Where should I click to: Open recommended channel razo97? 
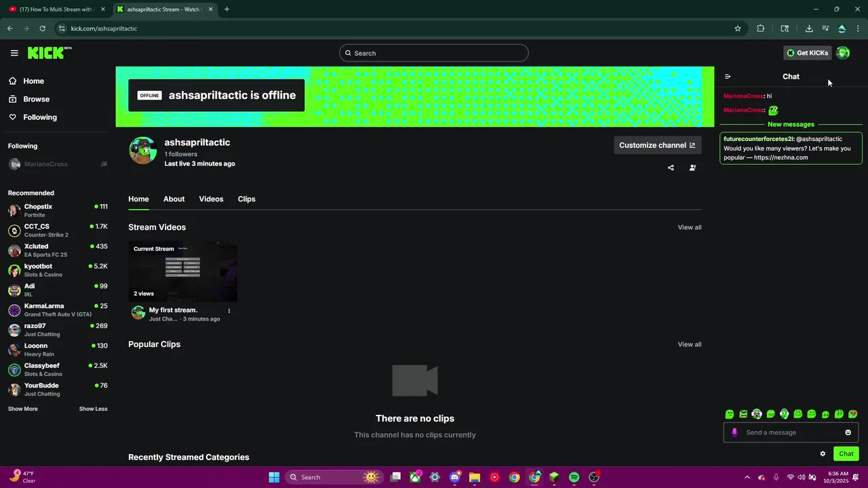coord(58,329)
